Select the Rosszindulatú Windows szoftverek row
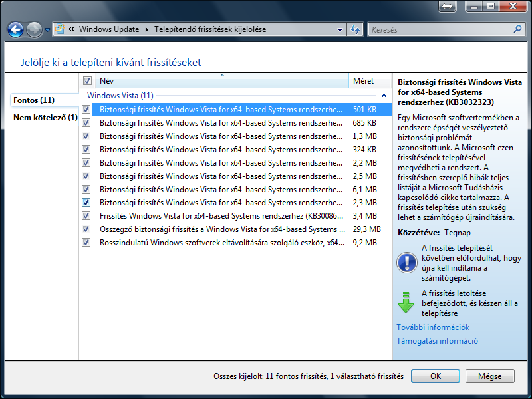532x399 pixels. coord(242,242)
